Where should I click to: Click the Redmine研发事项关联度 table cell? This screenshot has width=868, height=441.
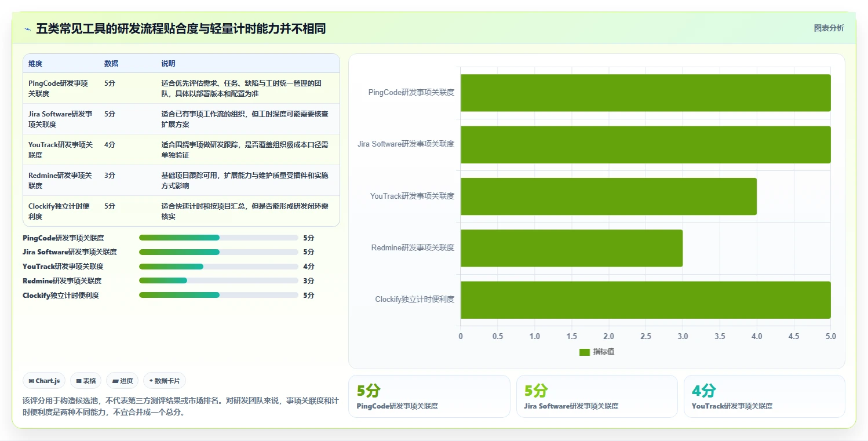coord(60,180)
